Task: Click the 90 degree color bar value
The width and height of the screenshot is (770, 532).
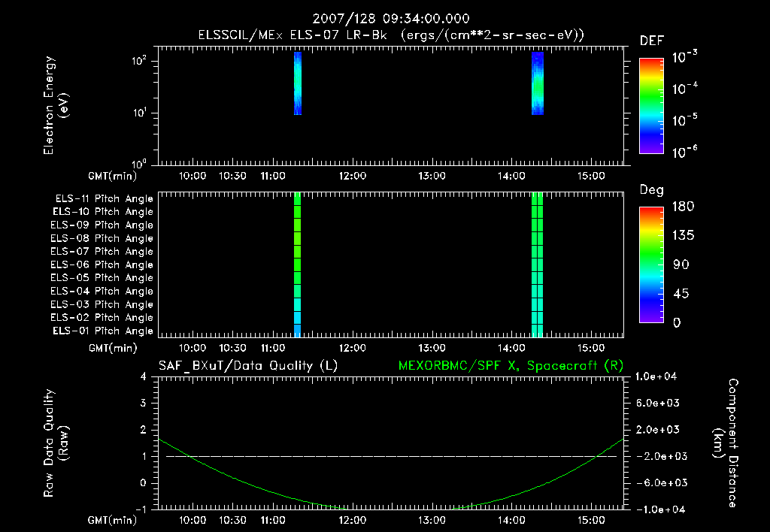Action: [681, 264]
